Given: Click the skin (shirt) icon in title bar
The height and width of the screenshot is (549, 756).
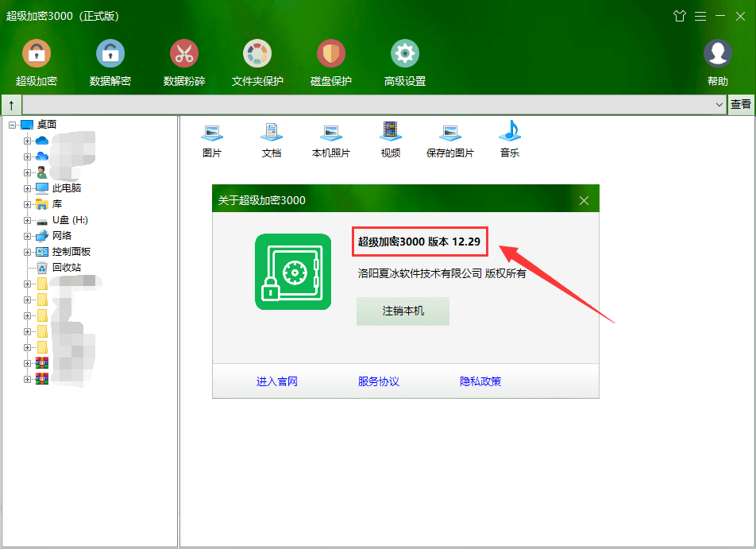Looking at the screenshot, I should click(x=679, y=16).
